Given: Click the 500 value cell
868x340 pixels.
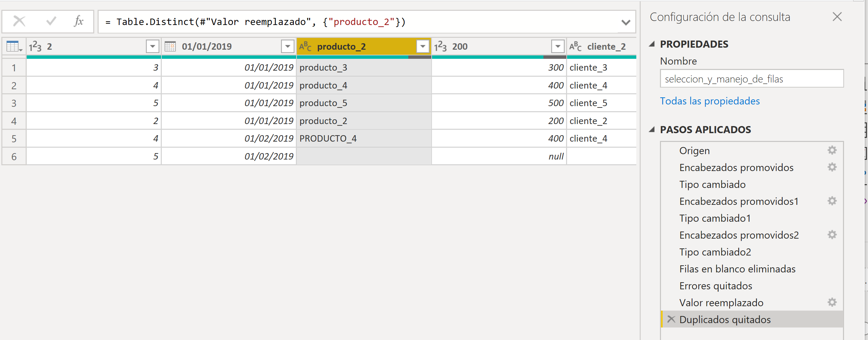Looking at the screenshot, I should (x=499, y=103).
